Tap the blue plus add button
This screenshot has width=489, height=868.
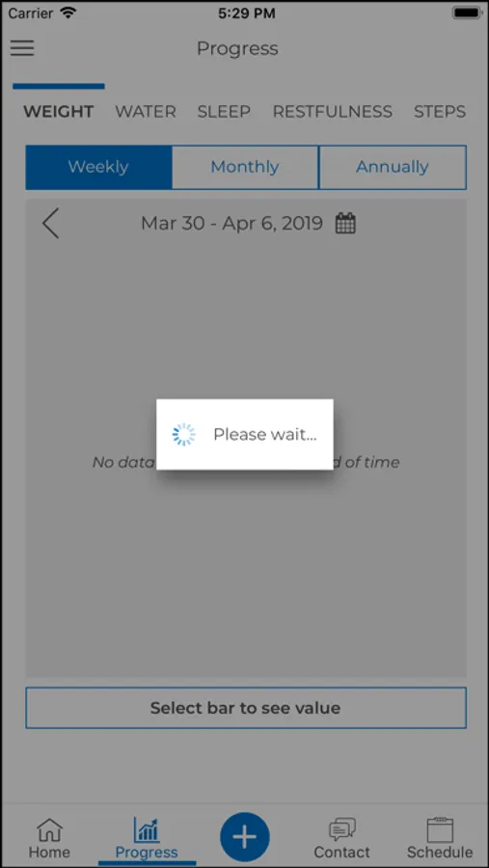coord(245,837)
